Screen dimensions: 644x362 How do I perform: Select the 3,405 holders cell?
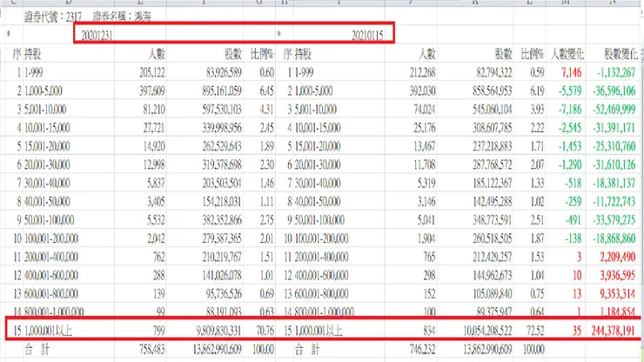(x=156, y=202)
